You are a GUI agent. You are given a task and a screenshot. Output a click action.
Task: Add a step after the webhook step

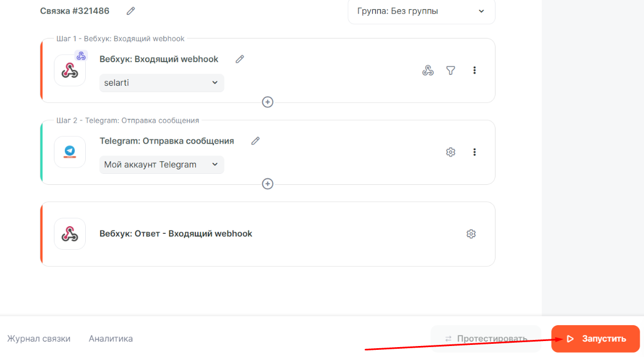pyautogui.click(x=268, y=102)
